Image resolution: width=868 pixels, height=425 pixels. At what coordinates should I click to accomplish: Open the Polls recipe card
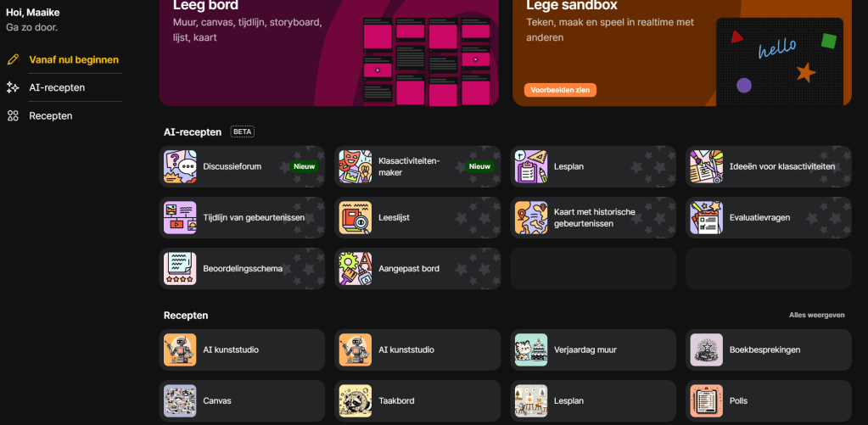(x=769, y=400)
